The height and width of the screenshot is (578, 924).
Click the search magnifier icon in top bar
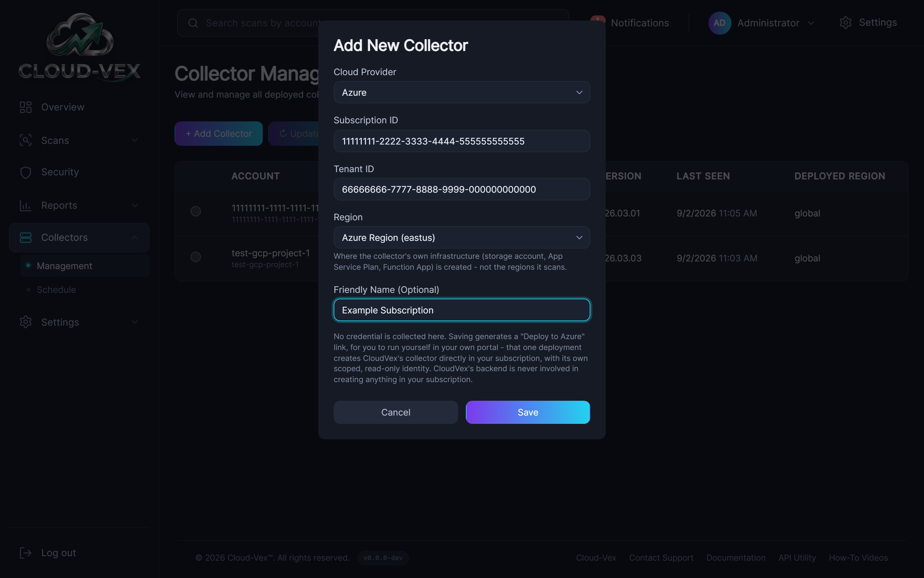point(193,23)
